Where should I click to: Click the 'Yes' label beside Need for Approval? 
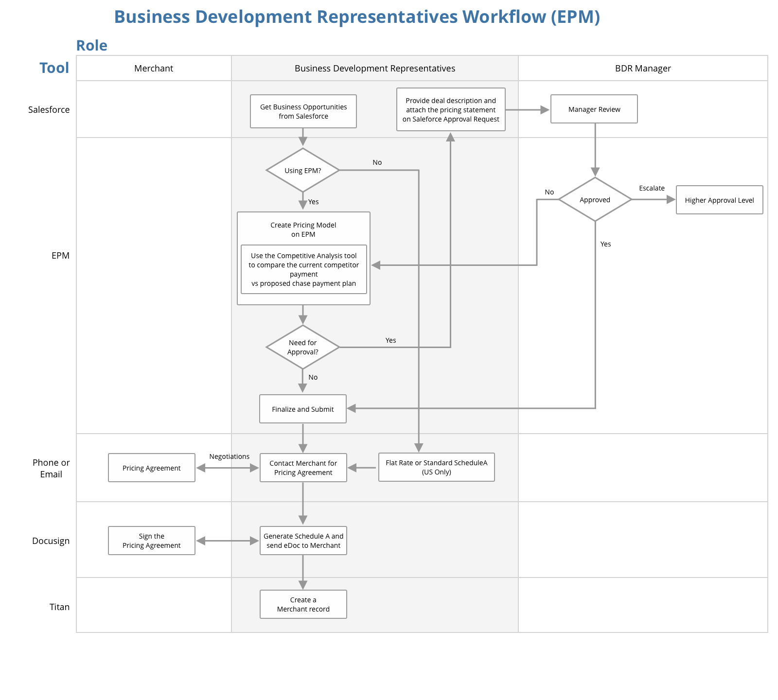click(x=391, y=340)
